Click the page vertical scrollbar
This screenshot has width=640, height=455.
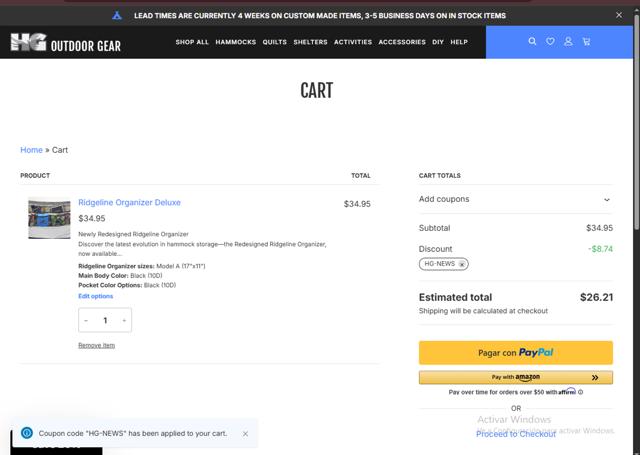pos(636,122)
